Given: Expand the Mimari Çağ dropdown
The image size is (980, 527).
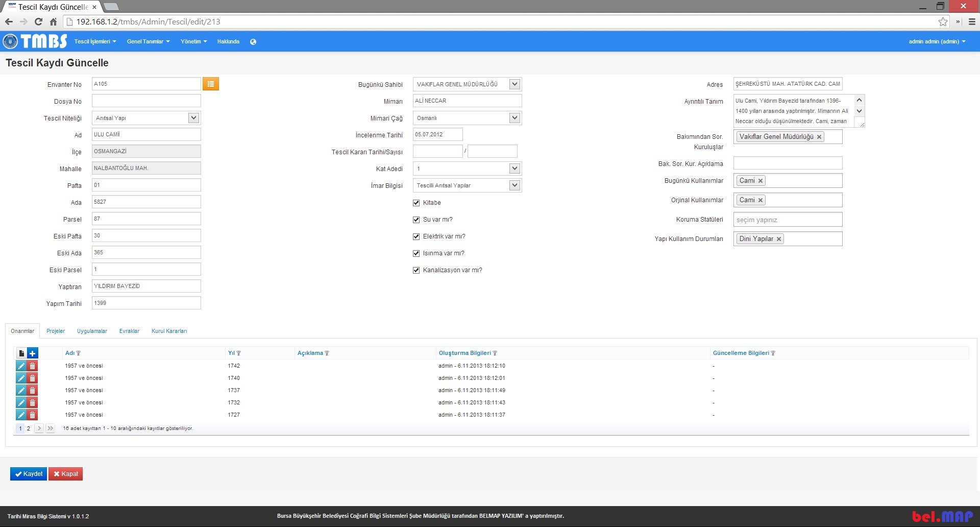Looking at the screenshot, I should coord(514,118).
